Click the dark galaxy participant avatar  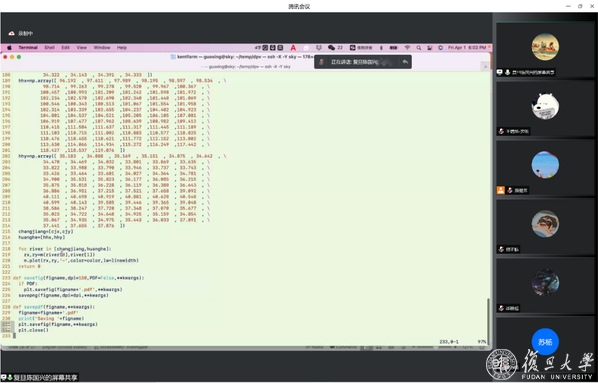545,283
